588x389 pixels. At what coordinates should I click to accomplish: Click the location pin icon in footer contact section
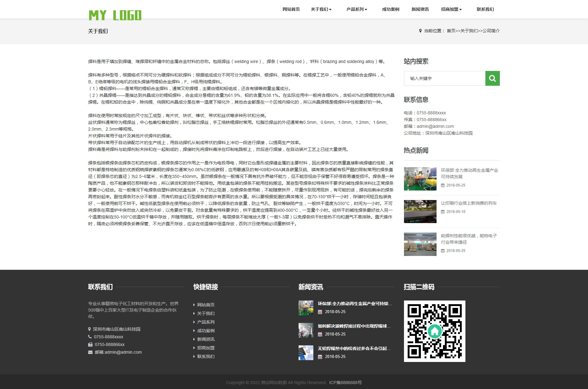(x=89, y=329)
